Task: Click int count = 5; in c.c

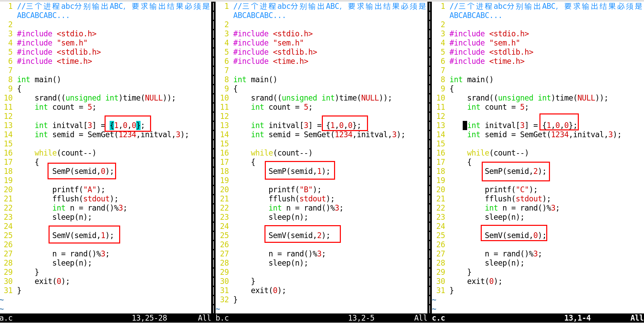Action: click(498, 107)
